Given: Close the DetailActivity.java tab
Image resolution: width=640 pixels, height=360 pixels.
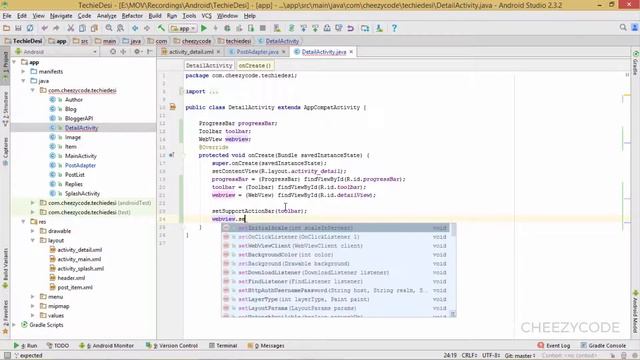Looking at the screenshot, I should click(351, 52).
